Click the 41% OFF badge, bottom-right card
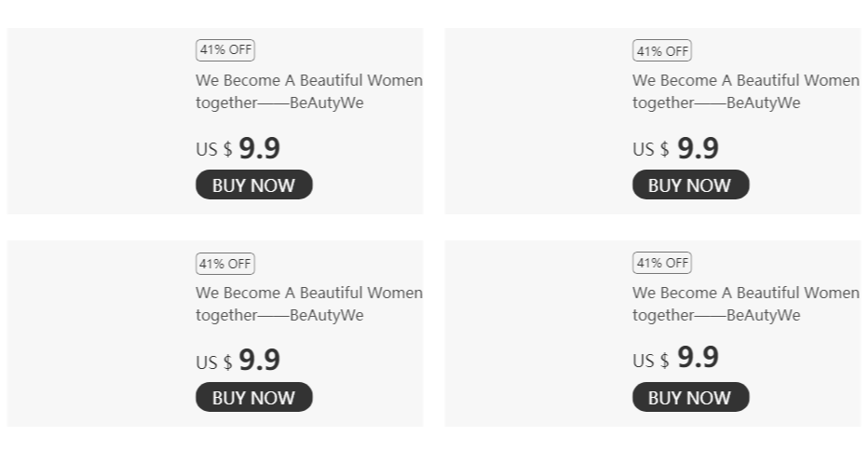 point(662,263)
